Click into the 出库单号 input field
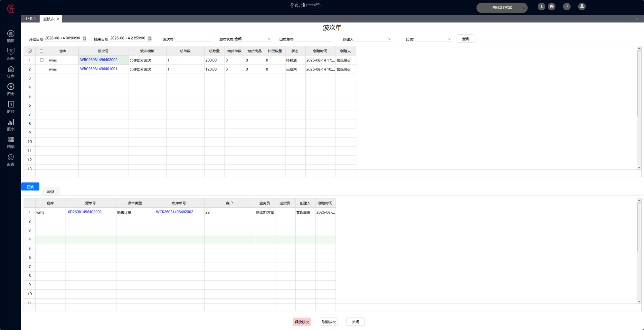The width and height of the screenshot is (644, 330). pyautogui.click(x=313, y=39)
